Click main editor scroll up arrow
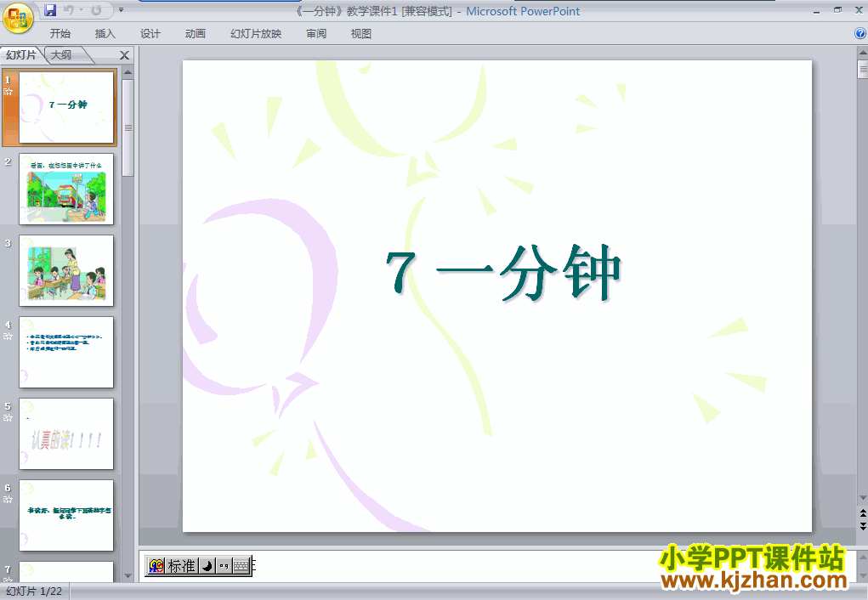This screenshot has height=600, width=868. (862, 53)
